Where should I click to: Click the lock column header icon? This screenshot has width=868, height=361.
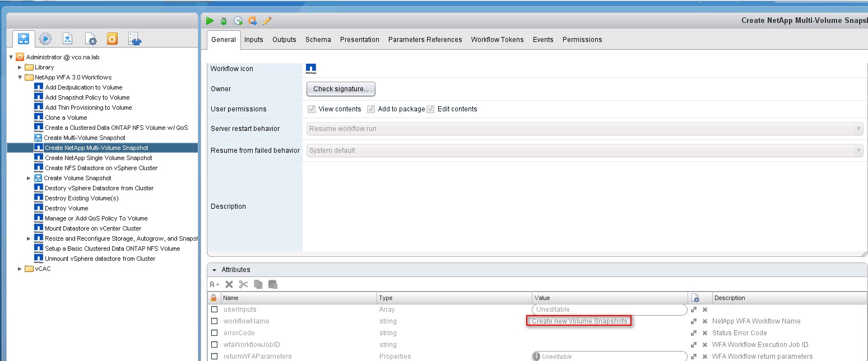213,298
